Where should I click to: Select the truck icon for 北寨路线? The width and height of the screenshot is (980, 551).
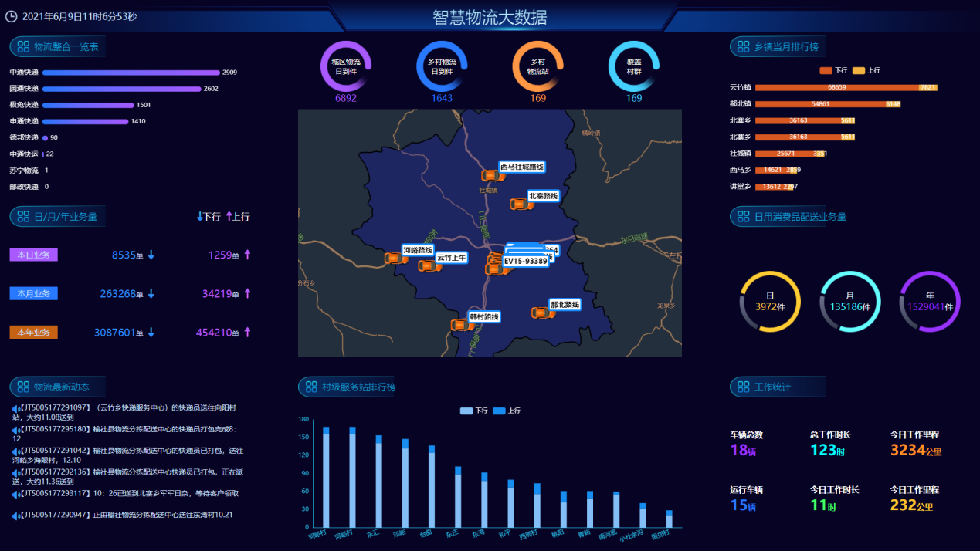(x=517, y=205)
